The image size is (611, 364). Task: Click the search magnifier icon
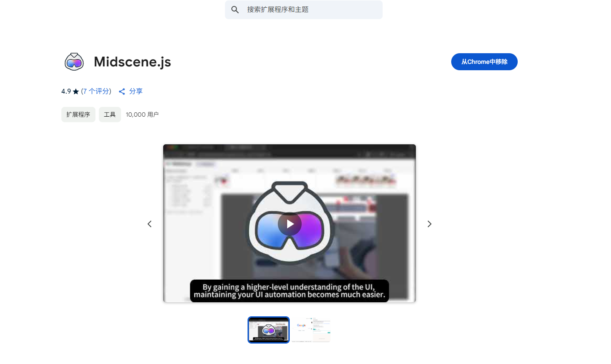[235, 9]
